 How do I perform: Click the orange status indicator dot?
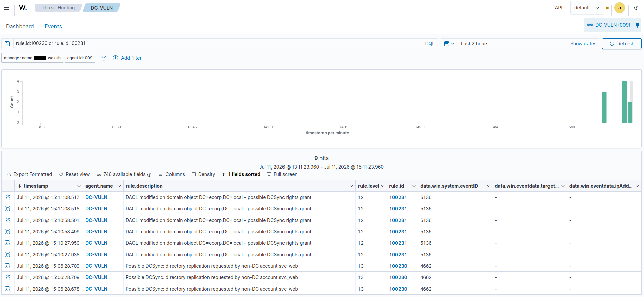pos(607,8)
